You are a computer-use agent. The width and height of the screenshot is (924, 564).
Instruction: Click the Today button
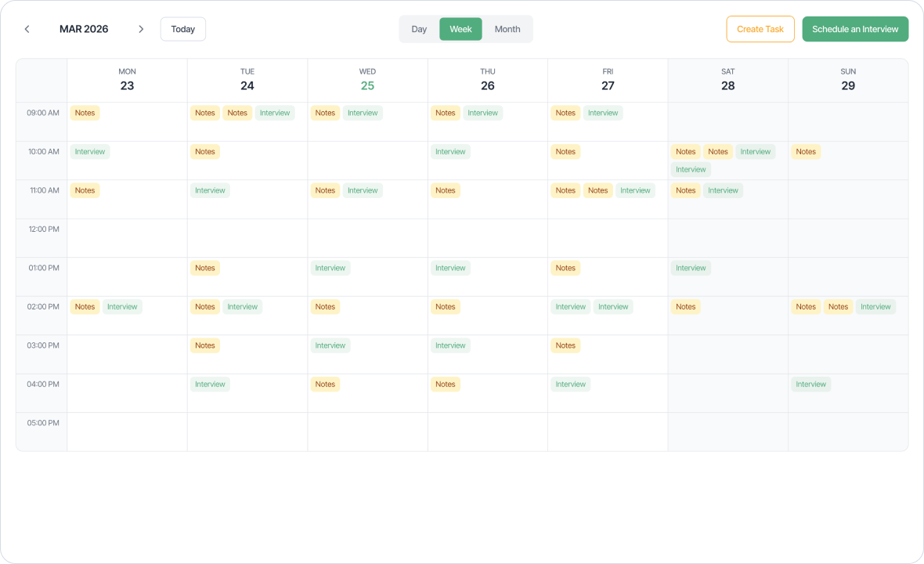click(x=182, y=28)
